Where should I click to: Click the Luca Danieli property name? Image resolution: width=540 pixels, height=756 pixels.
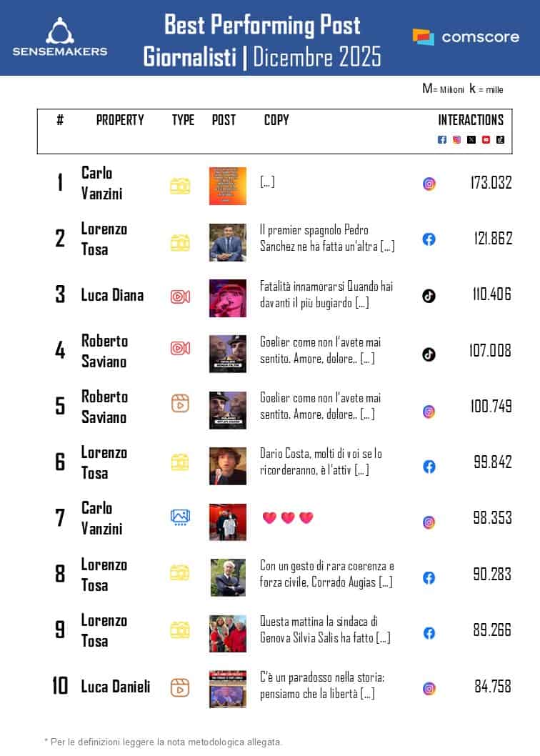click(x=116, y=687)
